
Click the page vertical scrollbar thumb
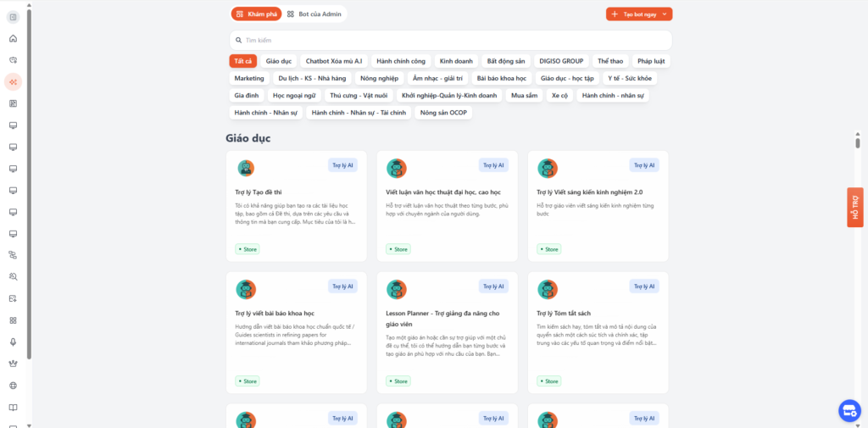pyautogui.click(x=858, y=143)
